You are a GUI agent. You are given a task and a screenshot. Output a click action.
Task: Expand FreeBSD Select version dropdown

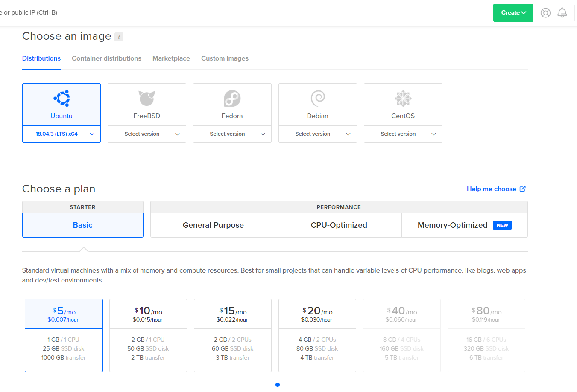coord(147,134)
